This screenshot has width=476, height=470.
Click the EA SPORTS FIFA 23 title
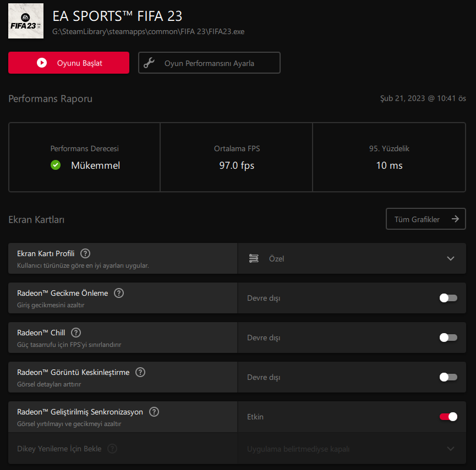[117, 16]
